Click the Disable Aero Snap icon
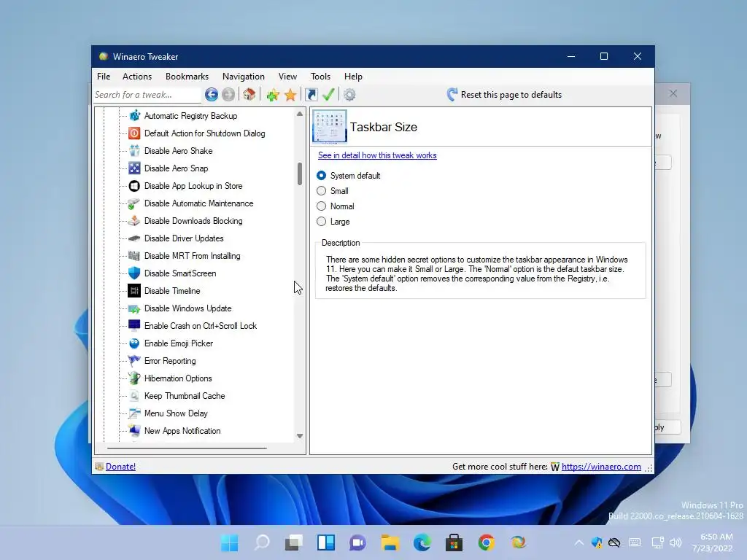Image resolution: width=747 pixels, height=560 pixels. tap(134, 168)
